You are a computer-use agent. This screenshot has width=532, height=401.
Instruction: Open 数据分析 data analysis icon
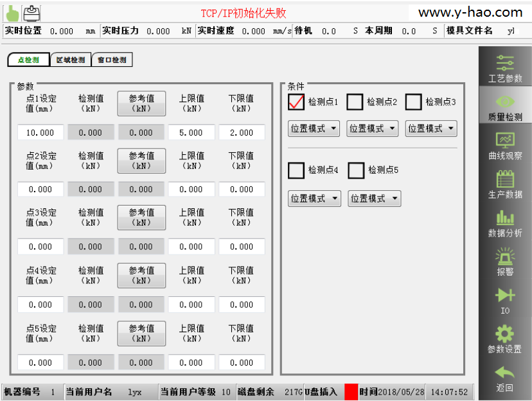coord(505,218)
